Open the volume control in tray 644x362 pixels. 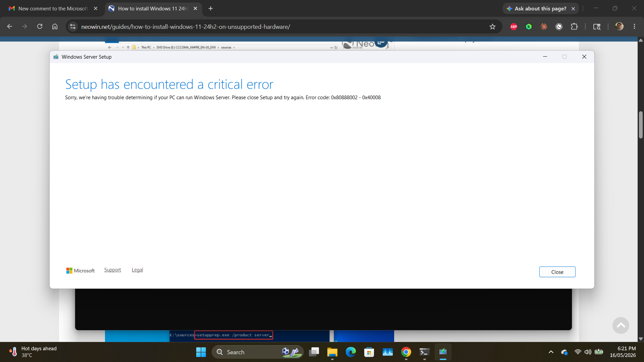coord(588,352)
